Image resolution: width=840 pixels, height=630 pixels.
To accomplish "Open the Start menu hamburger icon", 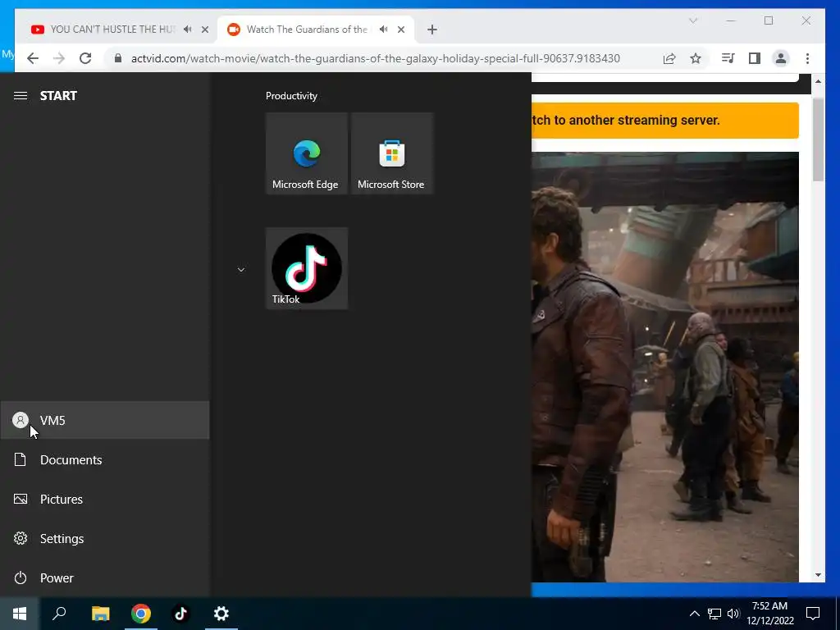I will (x=21, y=96).
